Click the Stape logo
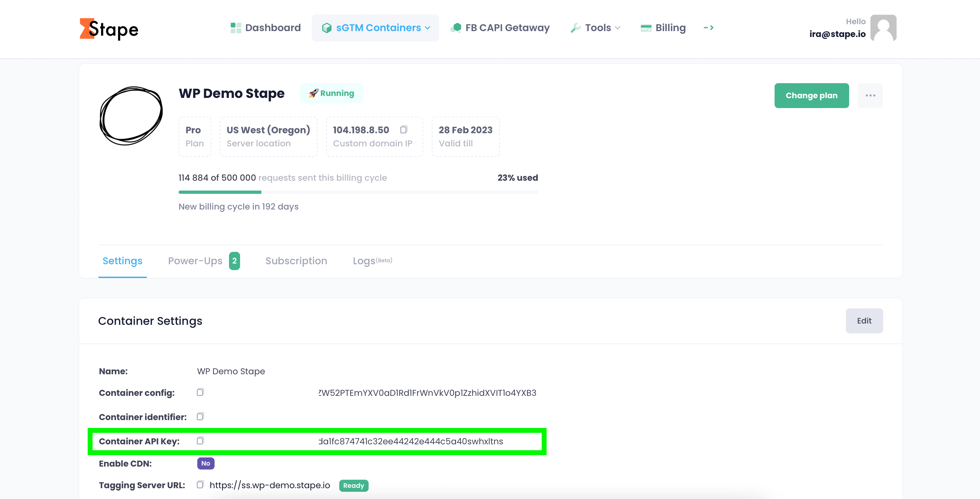980x499 pixels. pos(109,29)
